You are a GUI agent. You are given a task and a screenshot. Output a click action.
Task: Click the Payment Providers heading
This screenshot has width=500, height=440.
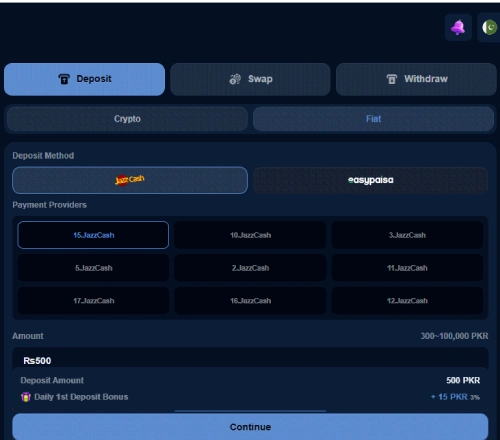[49, 205]
